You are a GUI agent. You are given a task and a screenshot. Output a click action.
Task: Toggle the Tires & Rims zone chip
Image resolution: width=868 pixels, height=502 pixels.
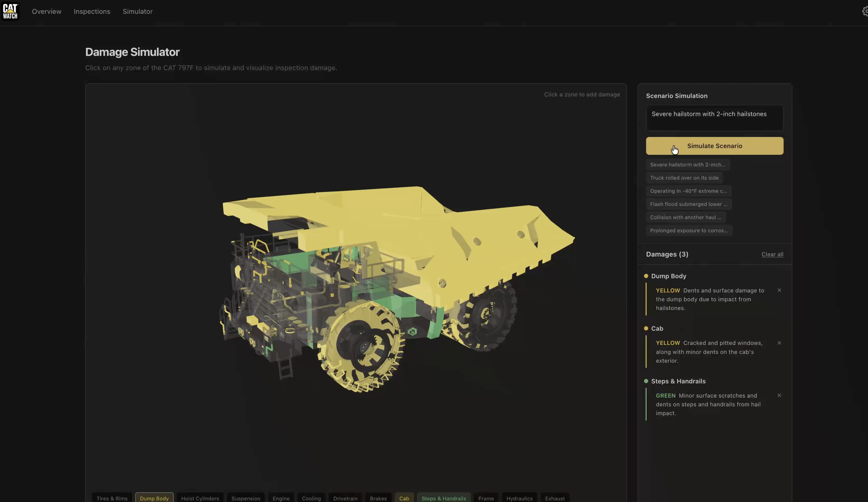pos(112,498)
